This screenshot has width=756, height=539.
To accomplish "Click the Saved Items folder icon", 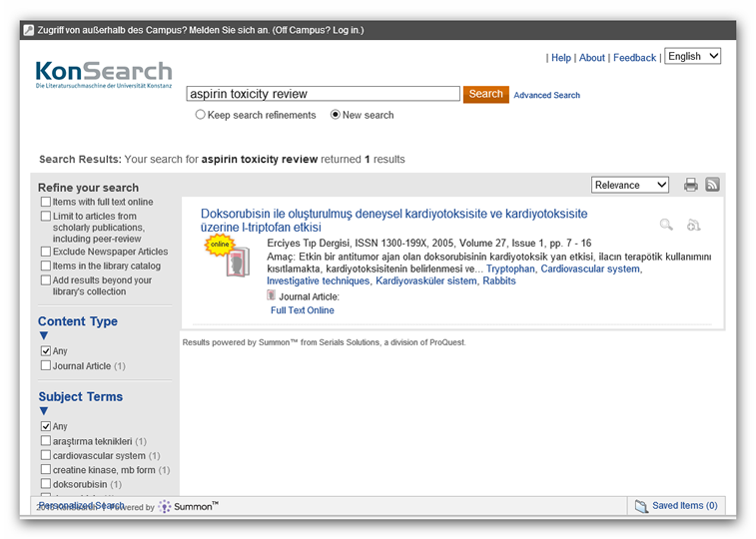I will pos(642,506).
